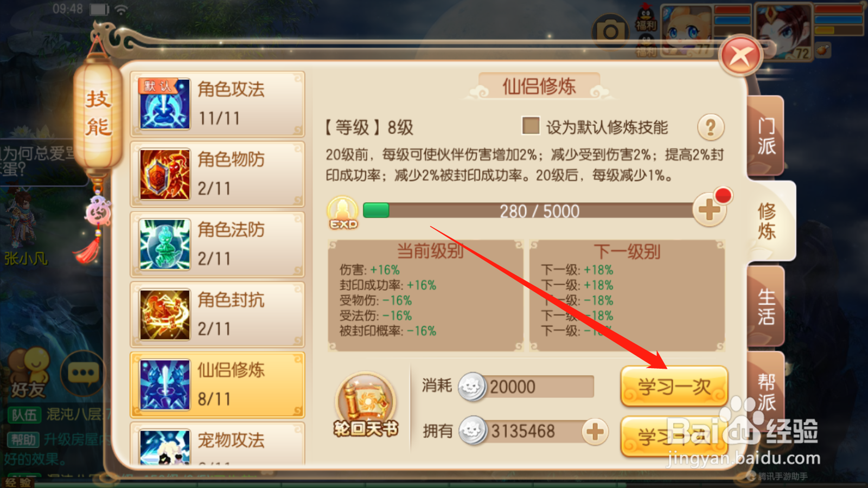The height and width of the screenshot is (488, 868).
Task: Select the 角色攻法 skill icon
Action: coord(165,104)
